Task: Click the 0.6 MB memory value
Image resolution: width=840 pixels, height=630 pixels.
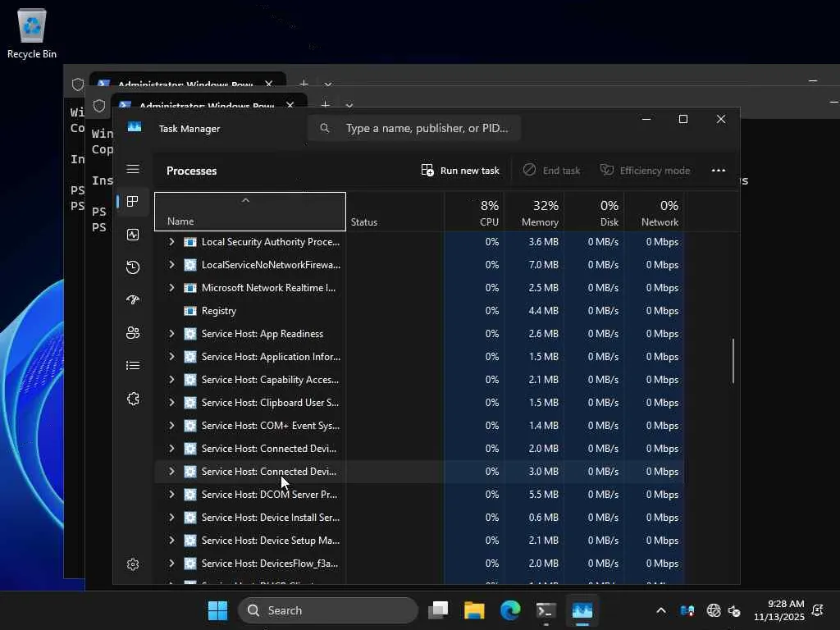Action: [543, 518]
